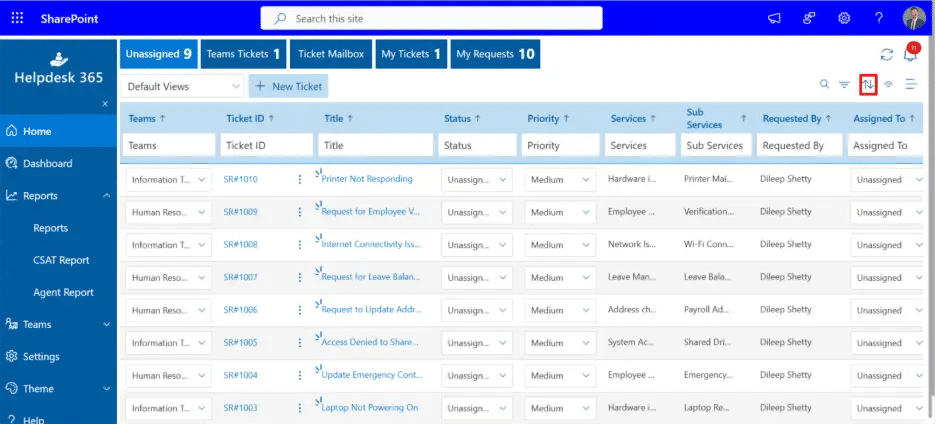Open the Internet Connectivity Issue ticket title
This screenshot has height=424, width=936.
point(371,244)
